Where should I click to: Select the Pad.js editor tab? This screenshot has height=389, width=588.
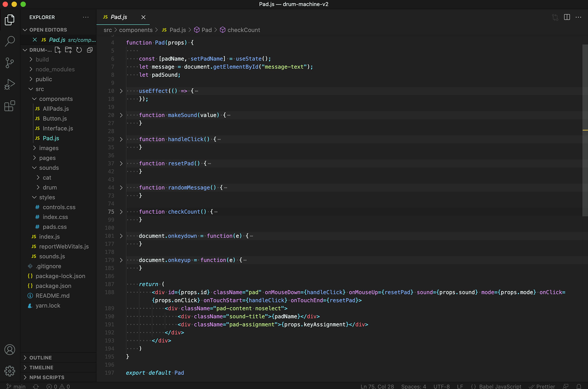coord(119,17)
